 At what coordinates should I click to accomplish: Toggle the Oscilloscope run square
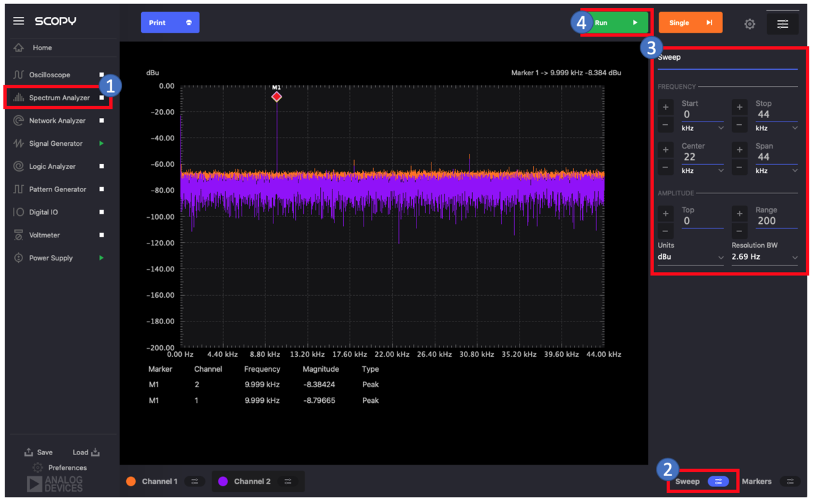(x=102, y=75)
